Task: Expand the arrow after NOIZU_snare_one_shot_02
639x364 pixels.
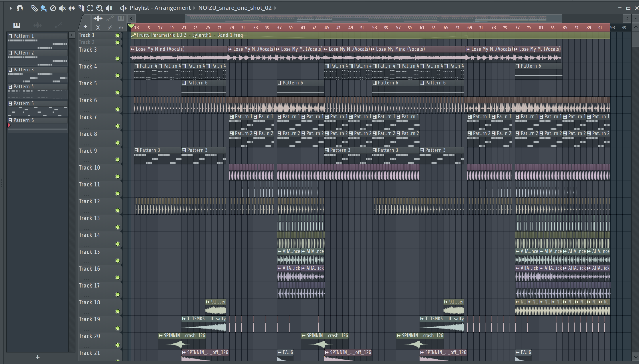Action: (275, 8)
